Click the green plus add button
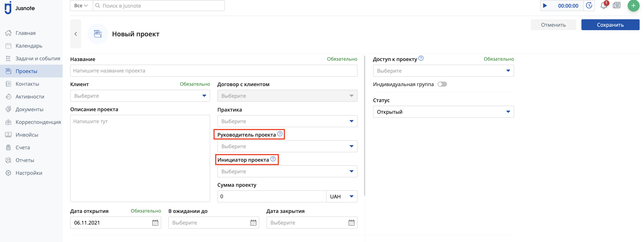The image size is (644, 242). click(633, 5)
